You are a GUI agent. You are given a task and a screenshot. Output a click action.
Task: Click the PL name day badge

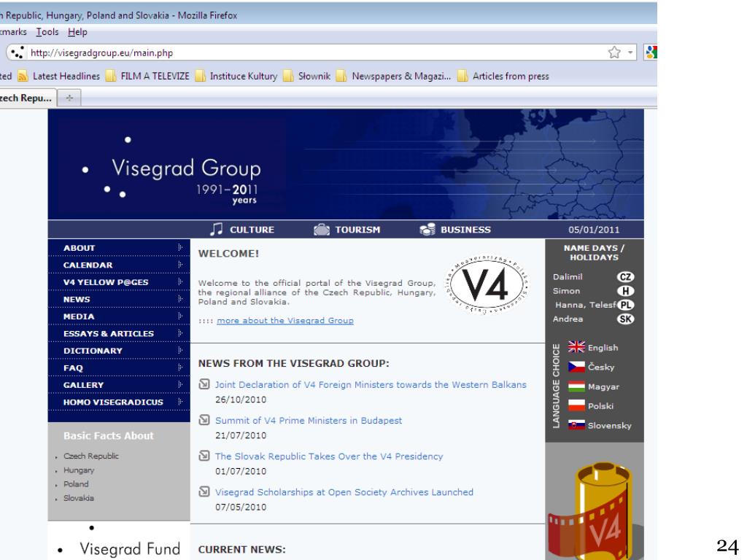point(625,305)
